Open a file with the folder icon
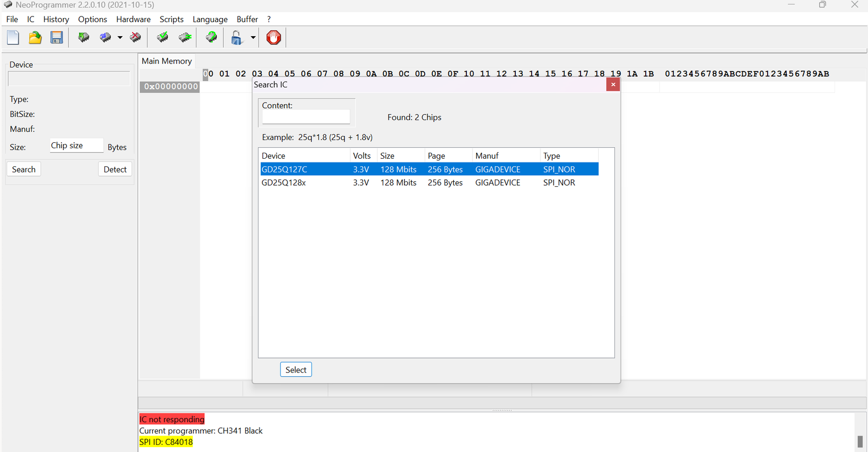This screenshot has width=868, height=452. tap(35, 38)
